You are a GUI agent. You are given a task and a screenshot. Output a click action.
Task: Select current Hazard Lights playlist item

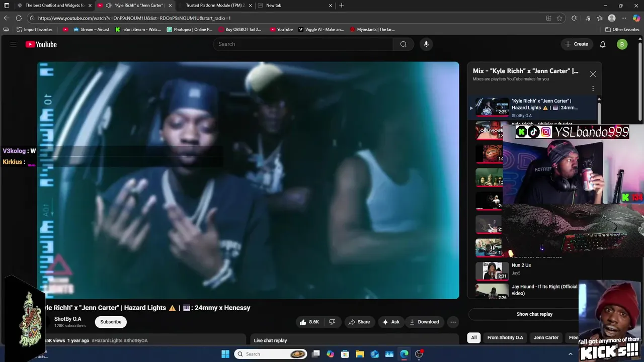click(532, 108)
